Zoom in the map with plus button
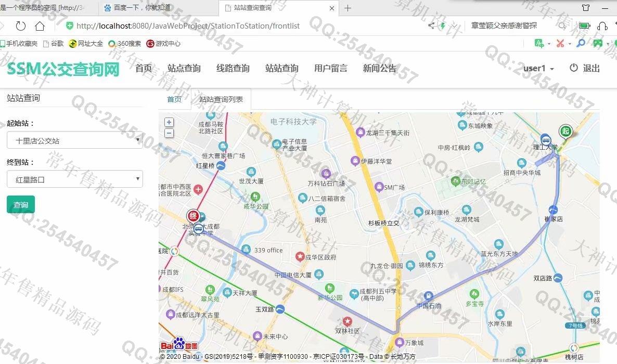 tap(169, 122)
